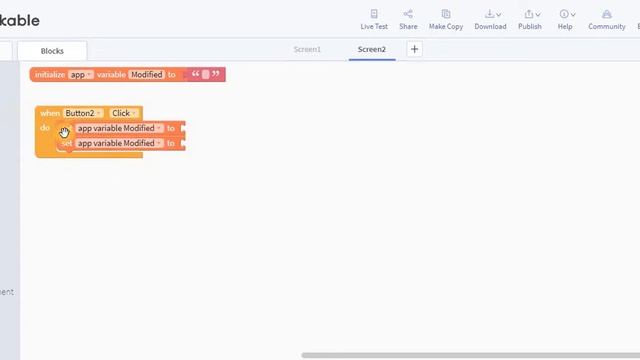Viewport: 640px width, 360px height.
Task: Click the Help dropdown arrow
Action: pos(573,14)
